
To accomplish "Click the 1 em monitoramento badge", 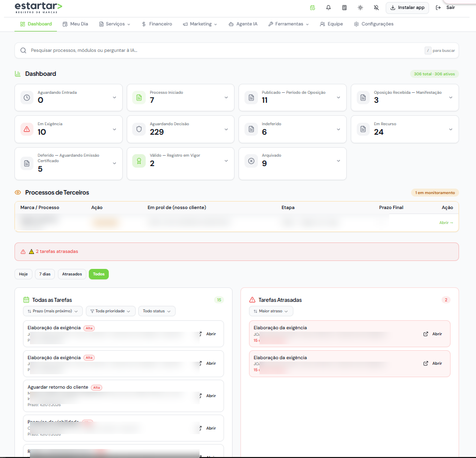I will pyautogui.click(x=435, y=193).
